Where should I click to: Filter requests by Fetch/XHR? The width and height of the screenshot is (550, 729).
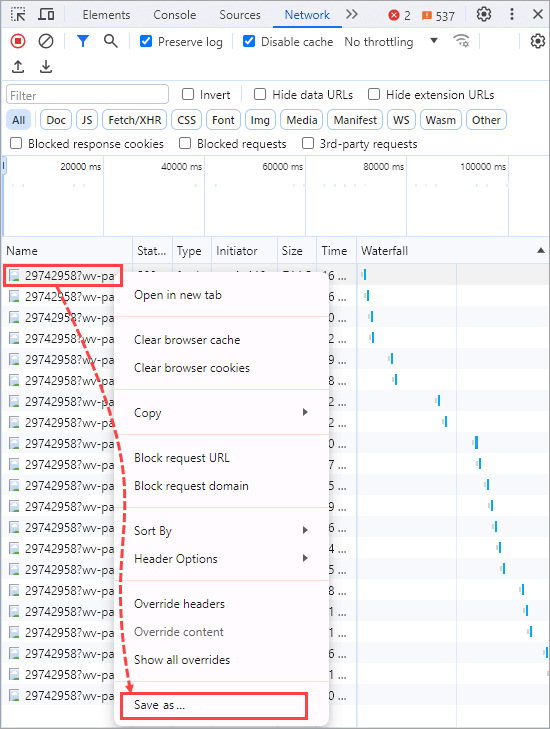coord(135,120)
